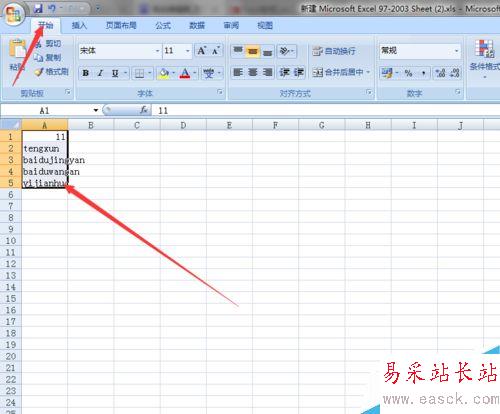The image size is (500, 414).
Task: Toggle italic formatting
Action: [x=100, y=73]
